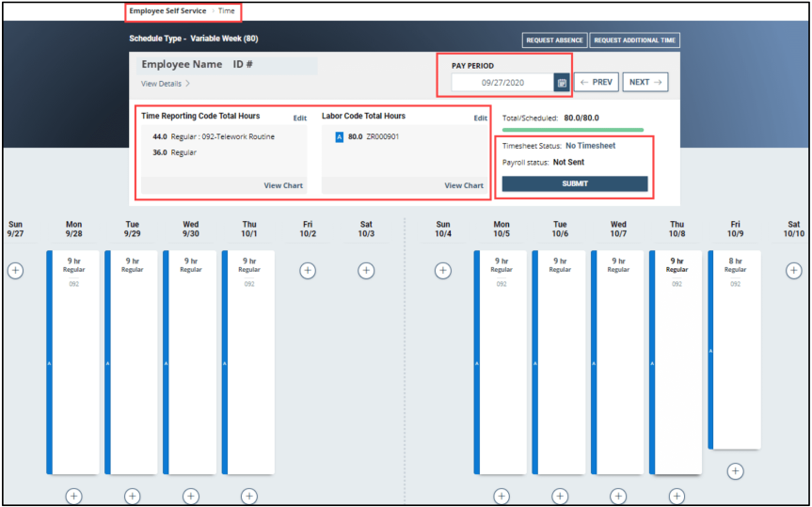
Task: Select the Time breadcrumb item
Action: point(227,11)
